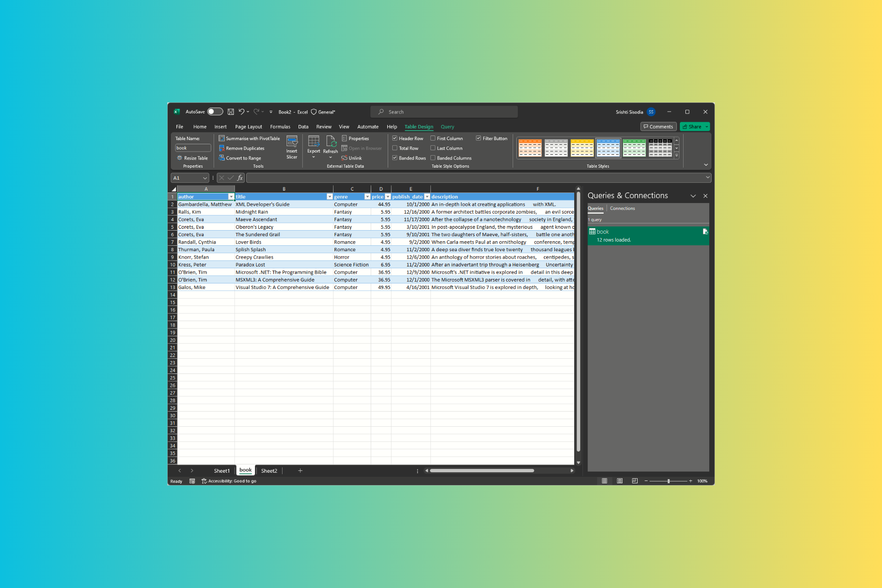Click the Undo arrow icon
This screenshot has height=588, width=882.
(241, 112)
